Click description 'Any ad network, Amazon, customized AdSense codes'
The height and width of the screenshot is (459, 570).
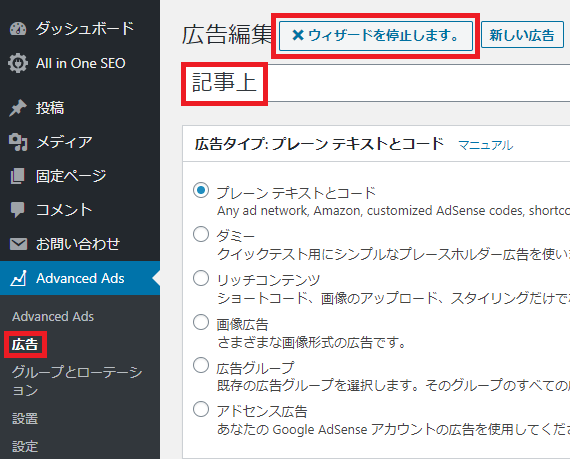click(393, 211)
